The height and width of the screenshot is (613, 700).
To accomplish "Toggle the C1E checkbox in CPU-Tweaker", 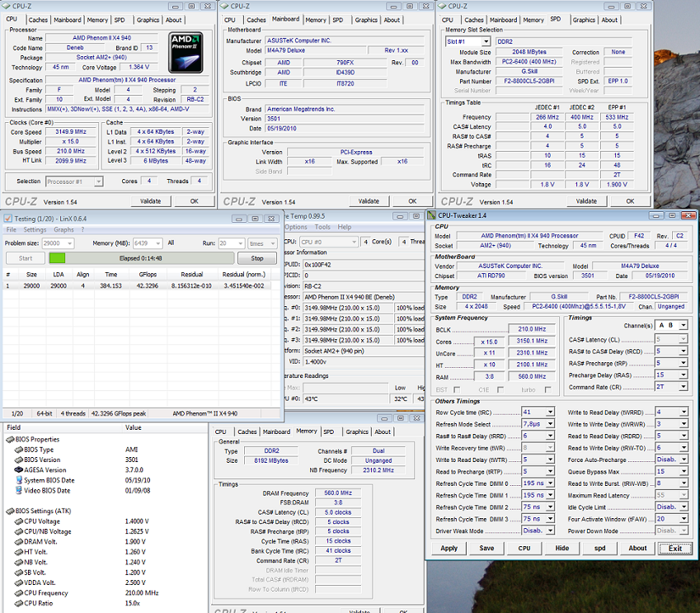I will pos(500,389).
